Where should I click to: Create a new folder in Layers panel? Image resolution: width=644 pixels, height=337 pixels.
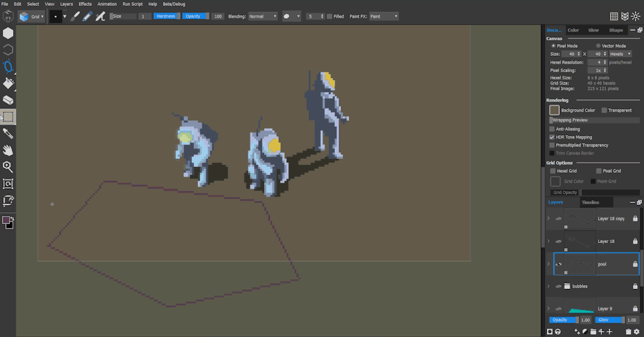pos(593,332)
